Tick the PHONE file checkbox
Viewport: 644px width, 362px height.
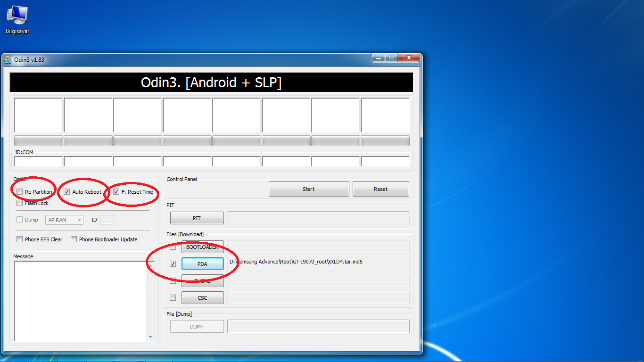173,281
